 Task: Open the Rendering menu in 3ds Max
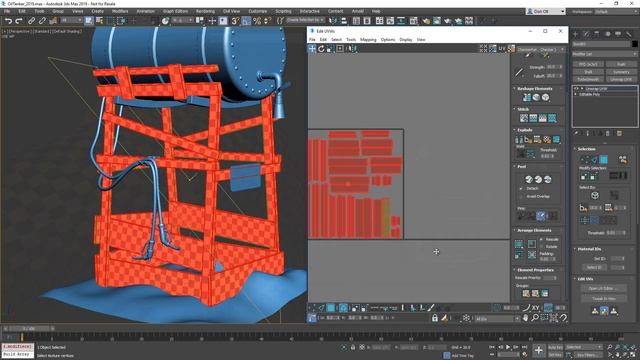tap(205, 11)
